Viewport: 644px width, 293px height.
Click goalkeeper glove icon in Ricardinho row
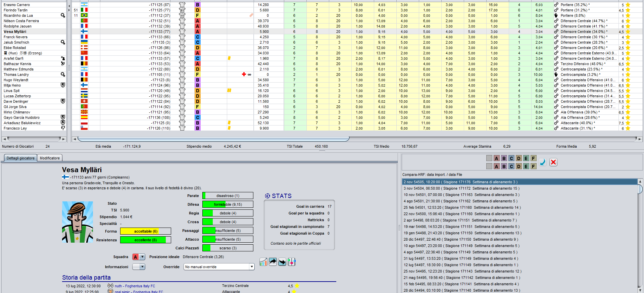point(556,15)
